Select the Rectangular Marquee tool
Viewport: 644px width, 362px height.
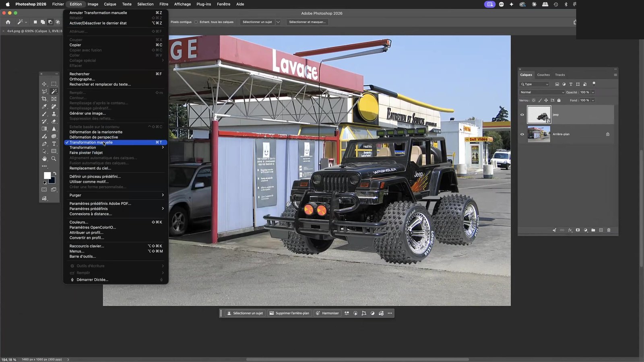pos(54,84)
